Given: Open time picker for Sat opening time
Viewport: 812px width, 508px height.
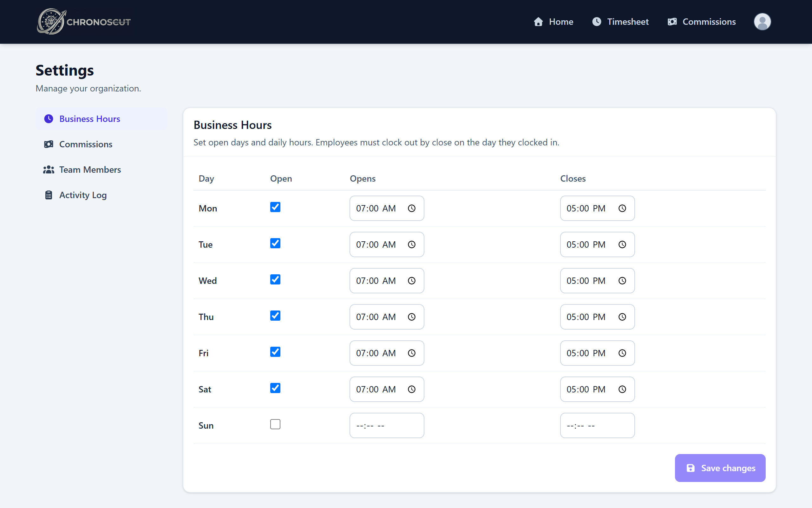Looking at the screenshot, I should (412, 389).
